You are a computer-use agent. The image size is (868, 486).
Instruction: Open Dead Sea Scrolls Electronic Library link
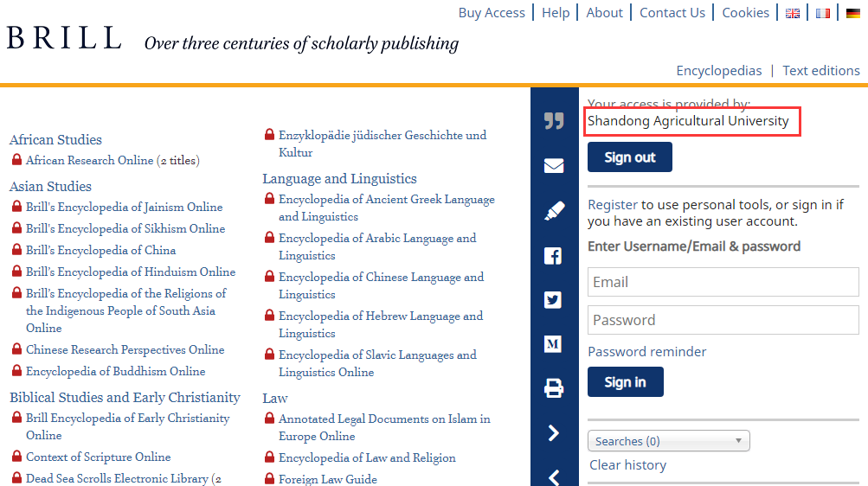point(124,478)
